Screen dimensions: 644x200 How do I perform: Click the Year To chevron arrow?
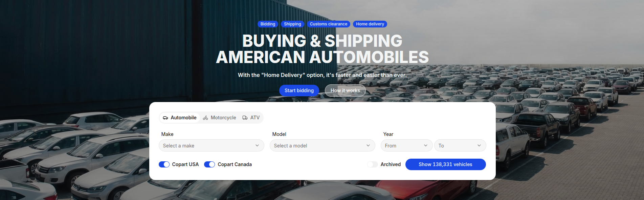pos(479,145)
